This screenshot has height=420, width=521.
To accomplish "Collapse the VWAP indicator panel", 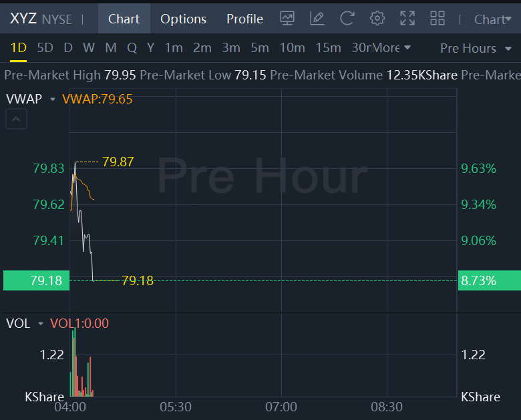I will (17, 120).
